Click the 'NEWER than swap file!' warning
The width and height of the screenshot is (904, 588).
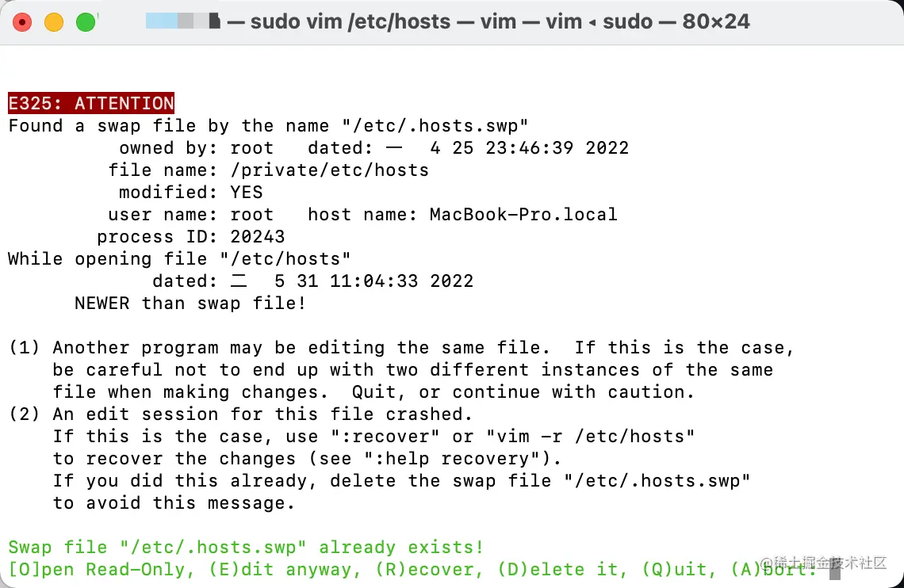pos(190,303)
